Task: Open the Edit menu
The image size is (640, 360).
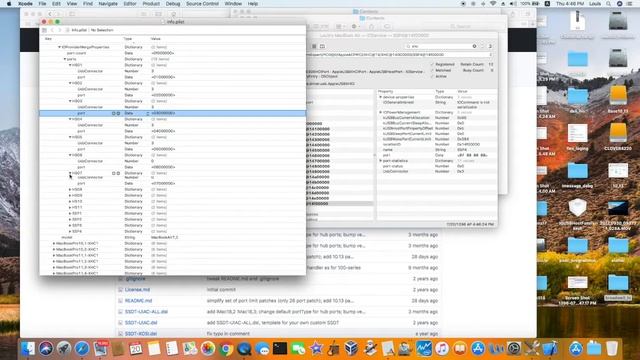Action: coord(56,4)
